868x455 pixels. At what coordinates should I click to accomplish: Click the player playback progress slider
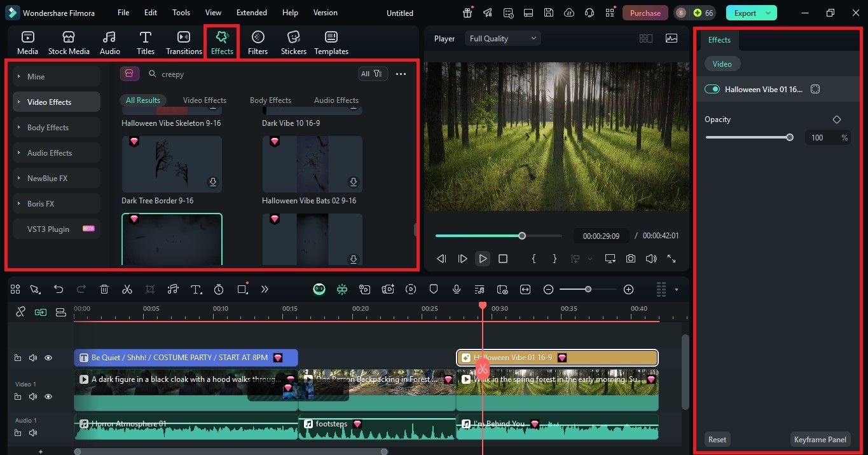499,236
